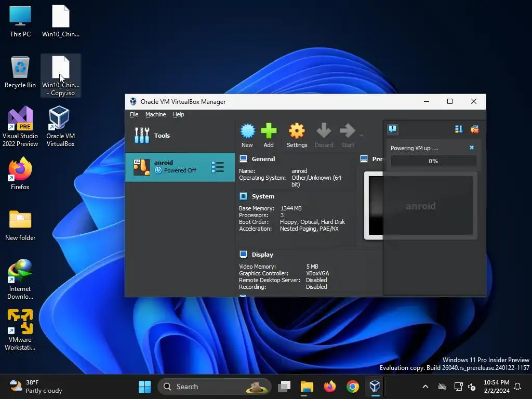Click the anroid preview thumbnail
Viewport: 532px width, 399px height.
(x=421, y=206)
